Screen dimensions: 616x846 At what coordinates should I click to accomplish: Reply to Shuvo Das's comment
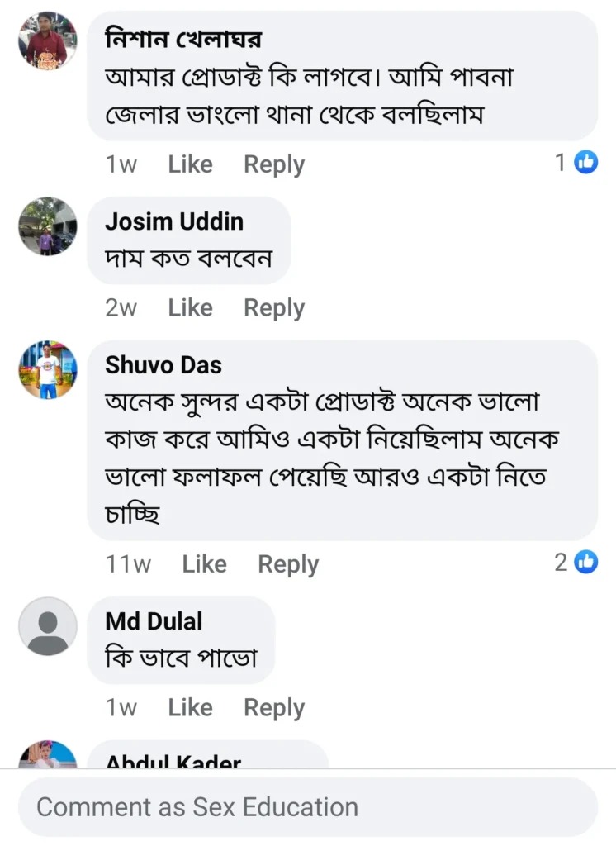click(288, 564)
